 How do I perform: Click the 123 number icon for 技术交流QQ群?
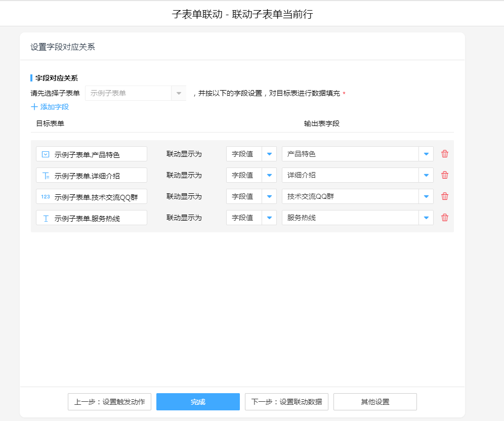(46, 197)
